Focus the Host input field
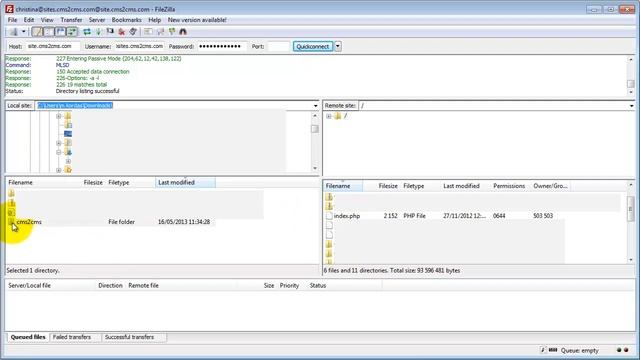Viewport: 640px width, 360px height. click(x=53, y=46)
